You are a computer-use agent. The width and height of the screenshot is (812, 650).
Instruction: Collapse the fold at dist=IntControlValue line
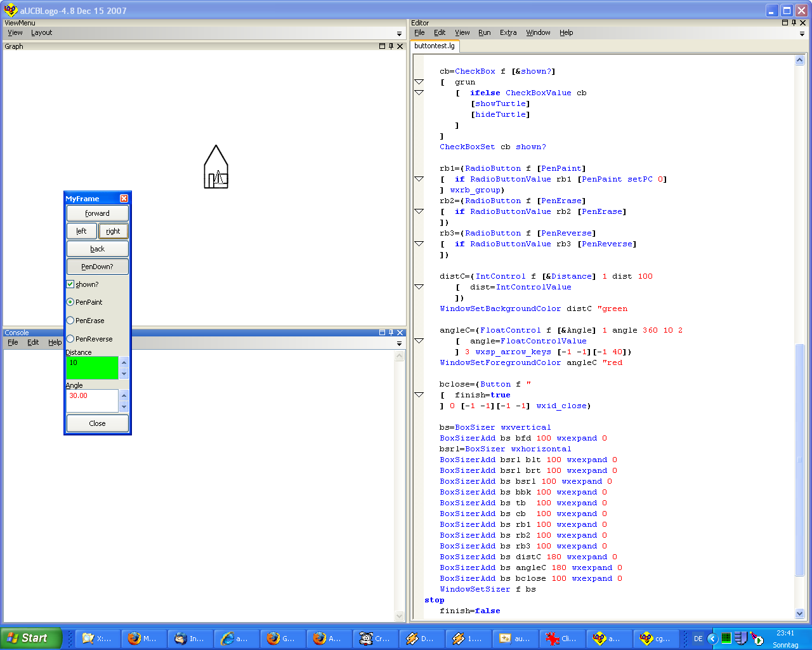(419, 287)
